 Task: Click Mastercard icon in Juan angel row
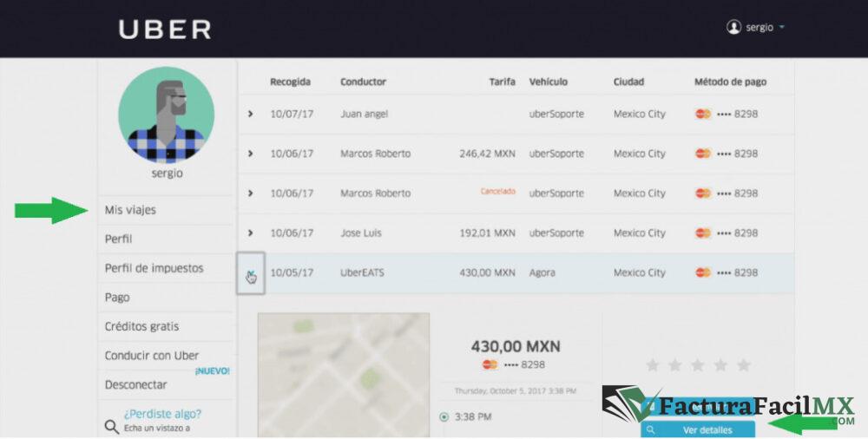(703, 114)
